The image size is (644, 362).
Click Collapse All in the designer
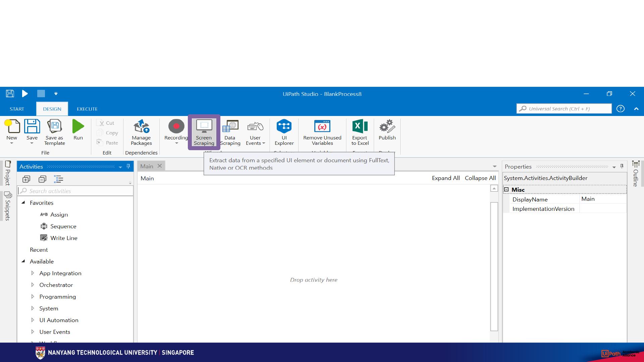(x=480, y=178)
